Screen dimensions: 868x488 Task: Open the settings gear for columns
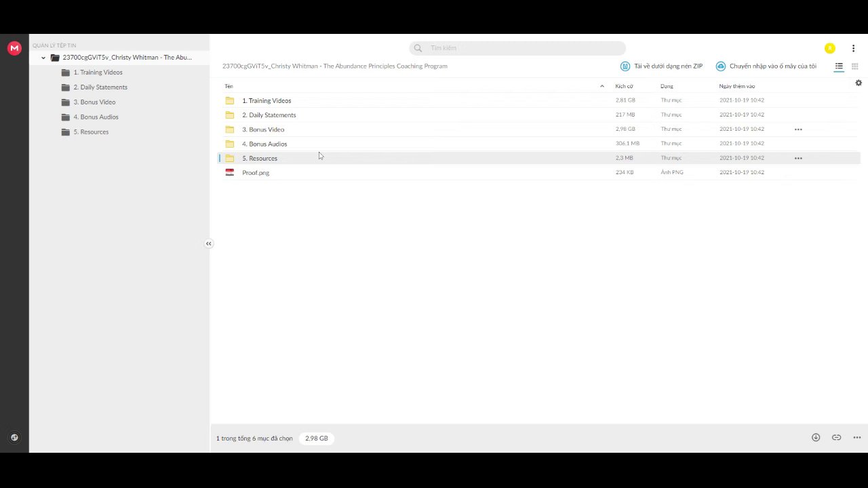tap(859, 83)
